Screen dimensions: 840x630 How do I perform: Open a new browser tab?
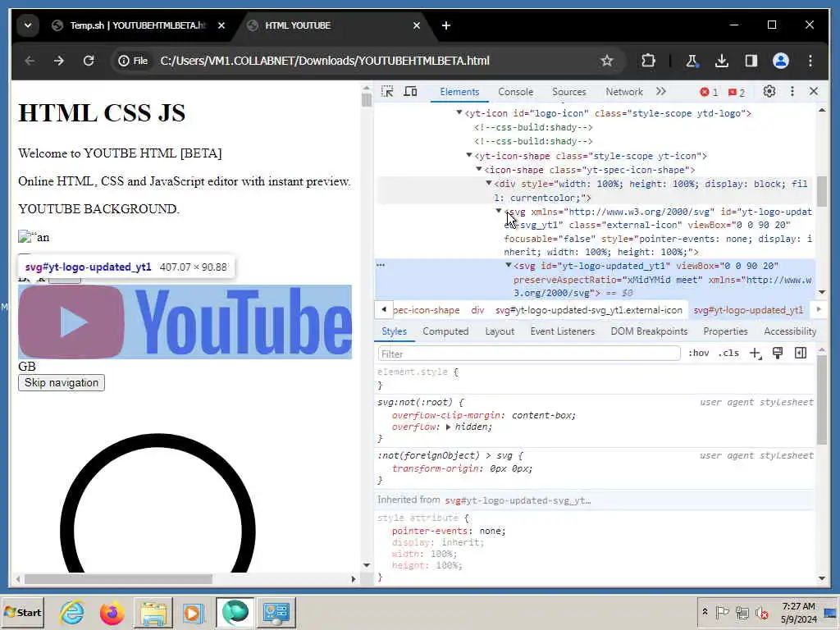[x=445, y=25]
